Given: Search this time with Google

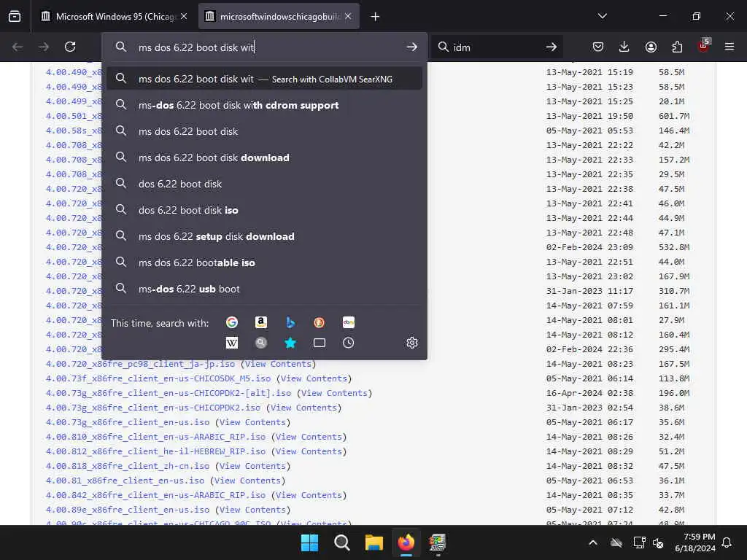Looking at the screenshot, I should [232, 322].
